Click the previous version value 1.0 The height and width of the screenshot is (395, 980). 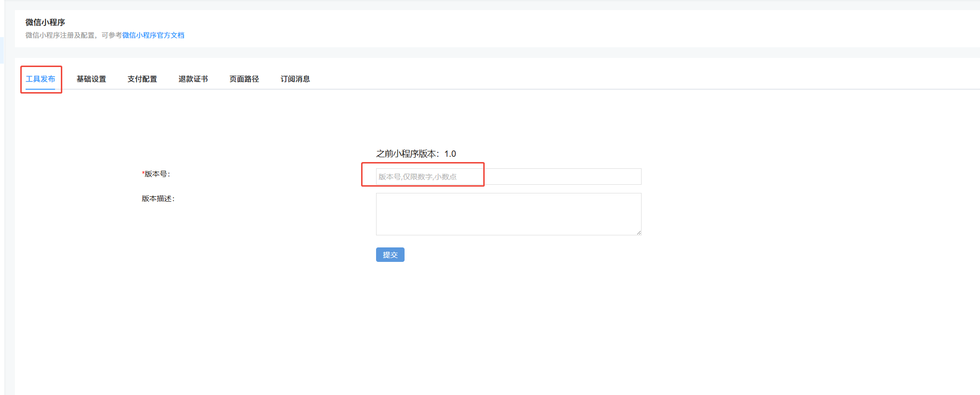[x=450, y=154]
